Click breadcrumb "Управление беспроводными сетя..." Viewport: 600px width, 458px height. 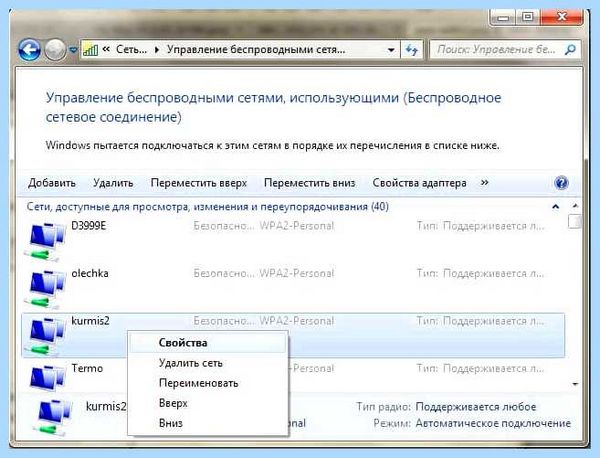tap(256, 49)
